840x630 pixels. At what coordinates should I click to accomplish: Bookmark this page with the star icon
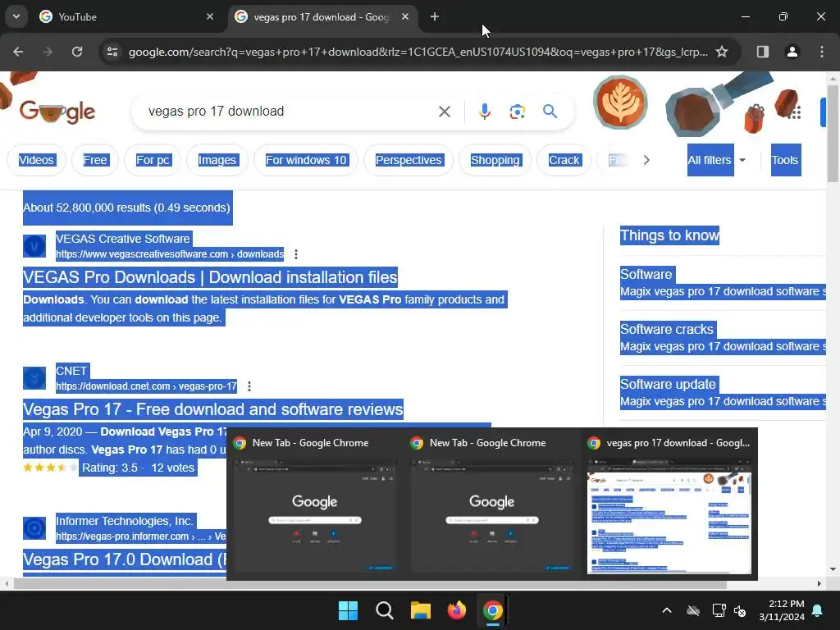coord(722,52)
